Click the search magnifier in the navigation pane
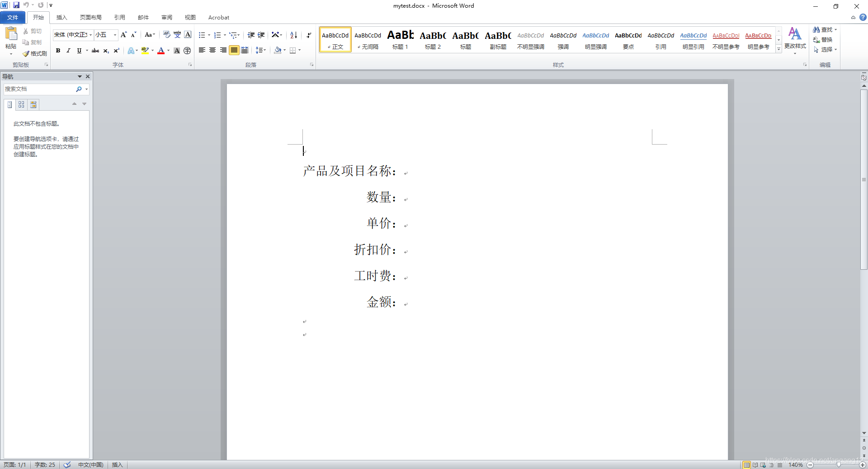This screenshot has width=868, height=469. (79, 89)
